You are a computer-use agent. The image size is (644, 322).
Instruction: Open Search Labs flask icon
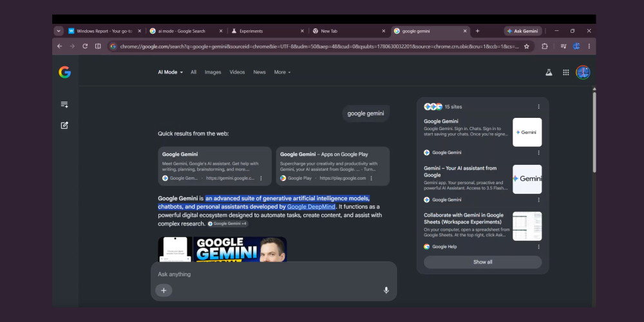coord(549,72)
